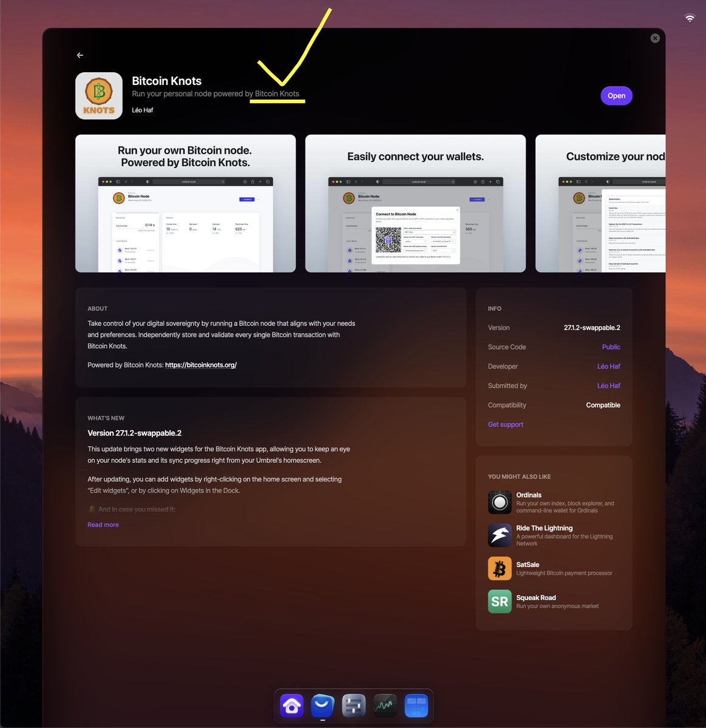Image resolution: width=706 pixels, height=728 pixels.
Task: Click the Get support link
Action: pos(506,425)
